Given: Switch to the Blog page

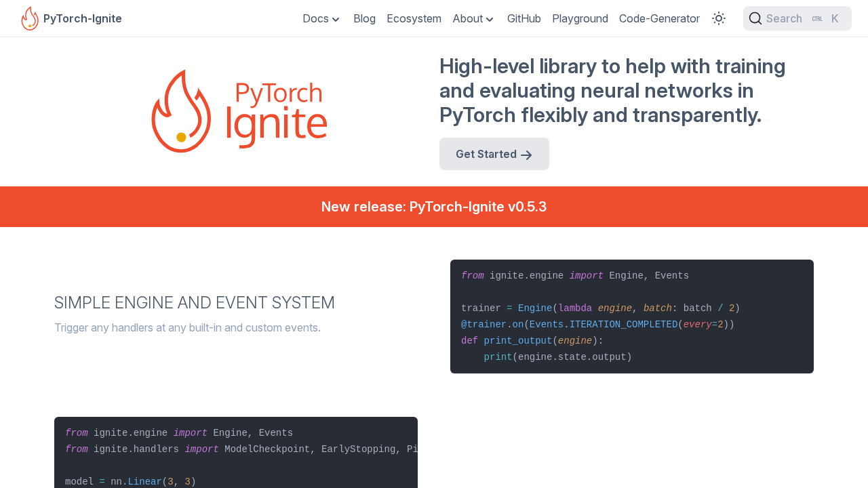Looking at the screenshot, I should (x=365, y=18).
